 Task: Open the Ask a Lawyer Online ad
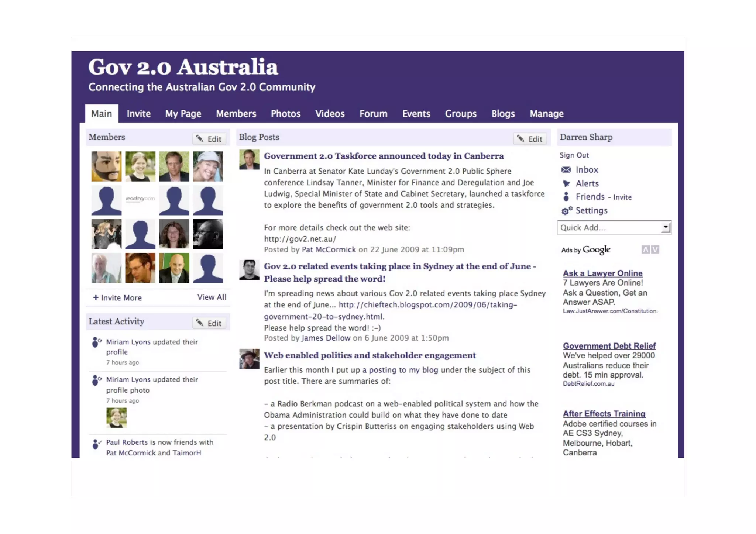click(x=602, y=273)
